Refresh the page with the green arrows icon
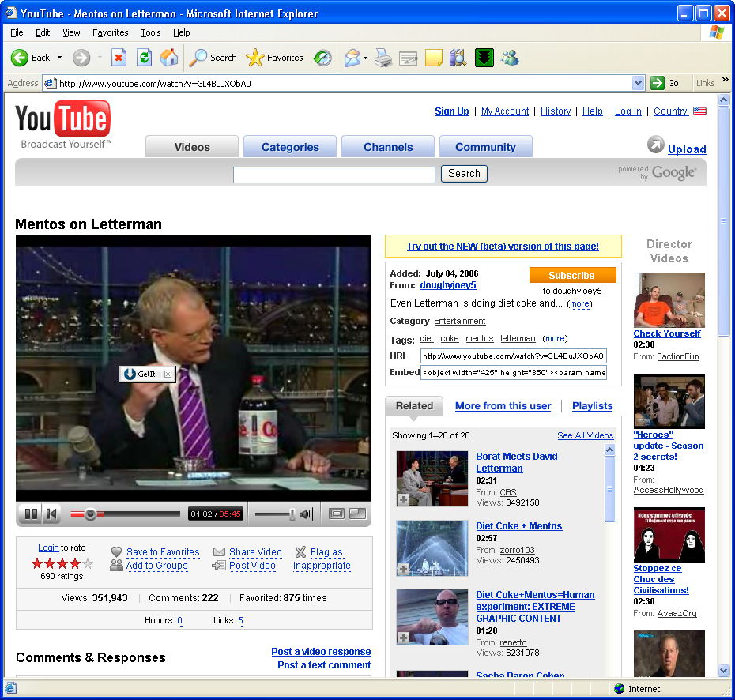735x700 pixels. tap(144, 58)
